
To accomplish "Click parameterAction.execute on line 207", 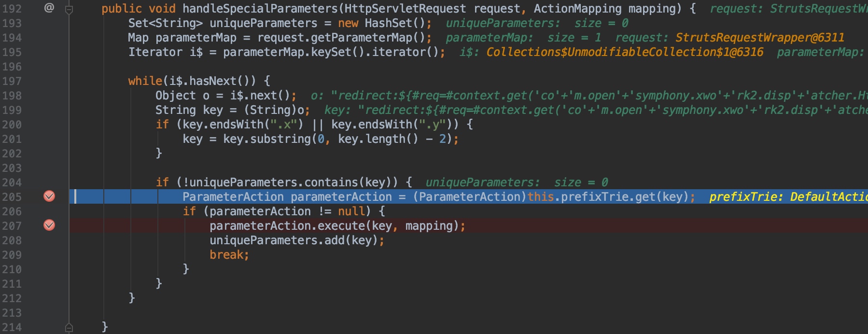I will 287,226.
